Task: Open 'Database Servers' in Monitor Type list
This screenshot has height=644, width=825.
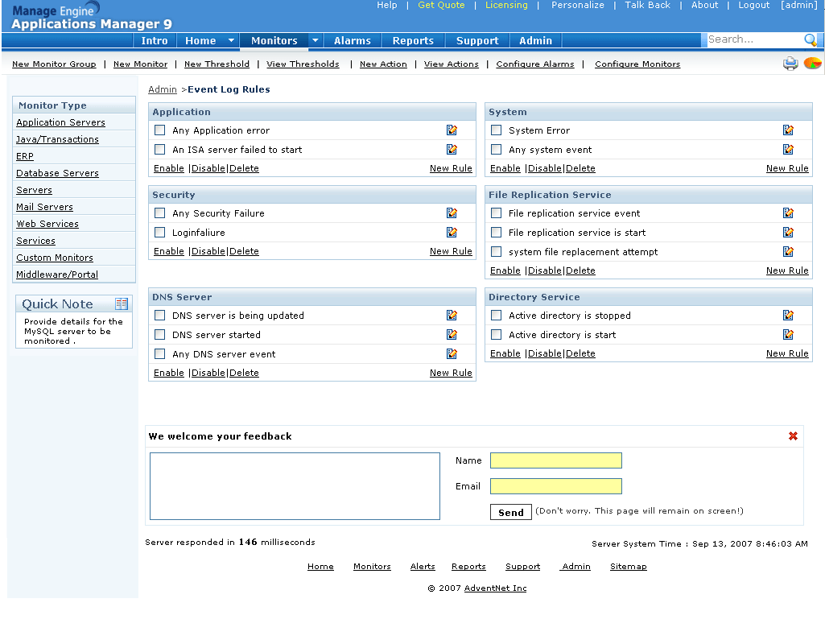Action: click(x=57, y=173)
